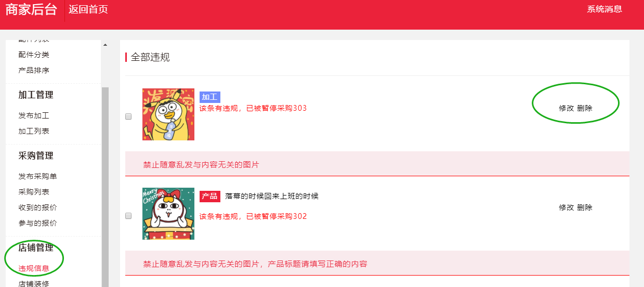Open 产品排序 in the sidebar
644x287 pixels.
click(x=34, y=70)
